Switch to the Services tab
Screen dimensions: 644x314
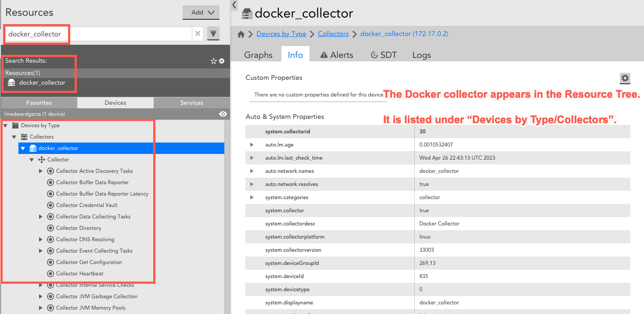tap(192, 103)
